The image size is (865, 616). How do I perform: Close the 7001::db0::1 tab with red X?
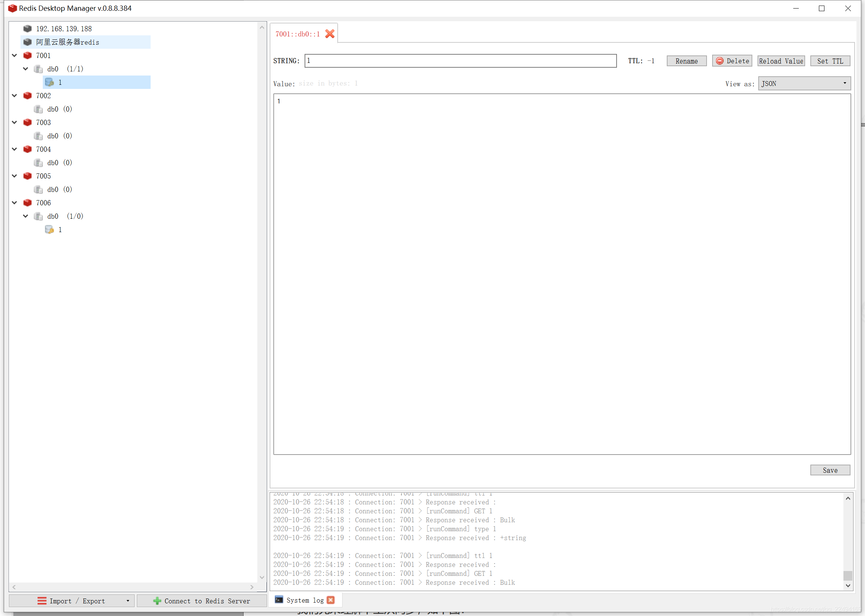pos(329,34)
